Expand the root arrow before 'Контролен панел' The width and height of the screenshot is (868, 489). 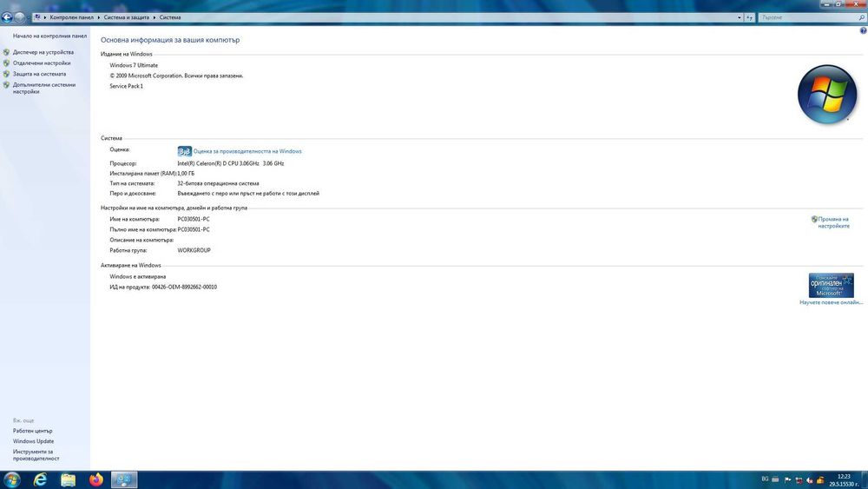tap(45, 17)
